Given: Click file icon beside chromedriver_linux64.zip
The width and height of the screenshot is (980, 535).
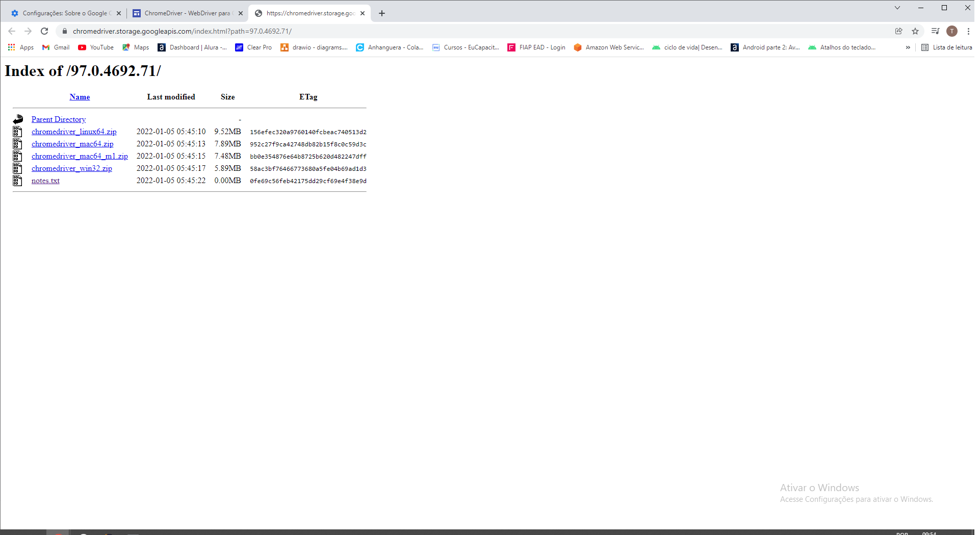Looking at the screenshot, I should (x=17, y=132).
